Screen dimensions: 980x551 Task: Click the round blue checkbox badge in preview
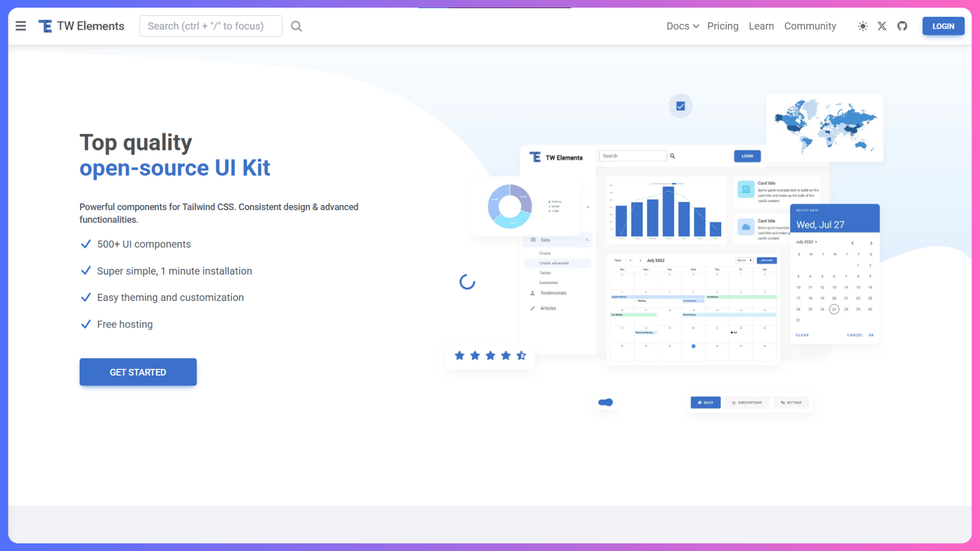pyautogui.click(x=680, y=106)
